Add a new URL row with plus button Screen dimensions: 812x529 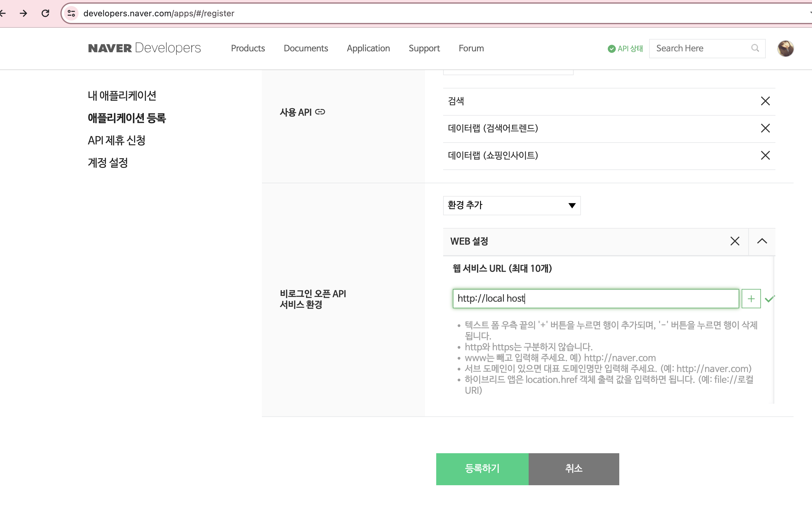pos(751,299)
